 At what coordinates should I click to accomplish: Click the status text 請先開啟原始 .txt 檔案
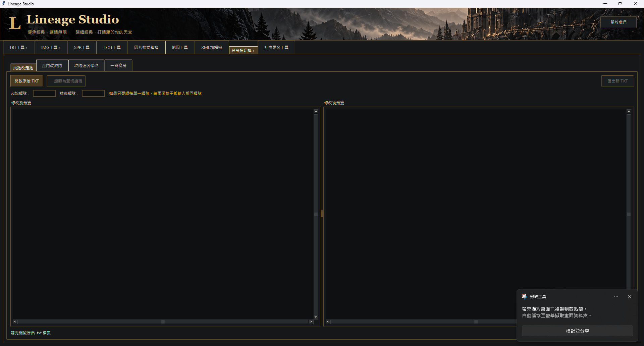[x=31, y=333]
